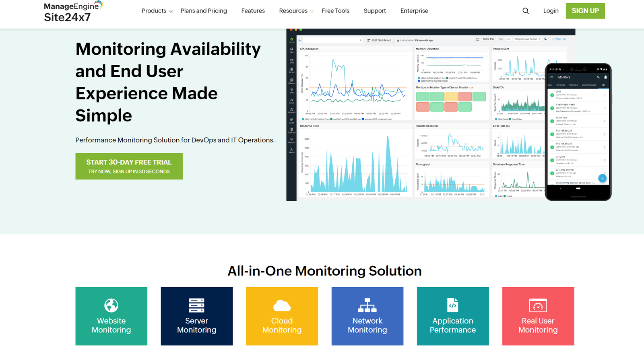Open the dashboard selector dropdown

point(333,40)
